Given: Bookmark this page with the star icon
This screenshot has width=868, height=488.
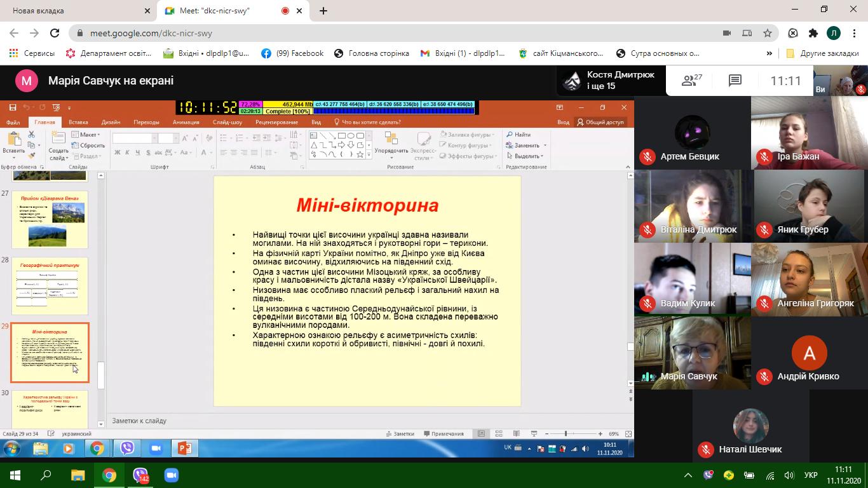Looking at the screenshot, I should coord(768,33).
